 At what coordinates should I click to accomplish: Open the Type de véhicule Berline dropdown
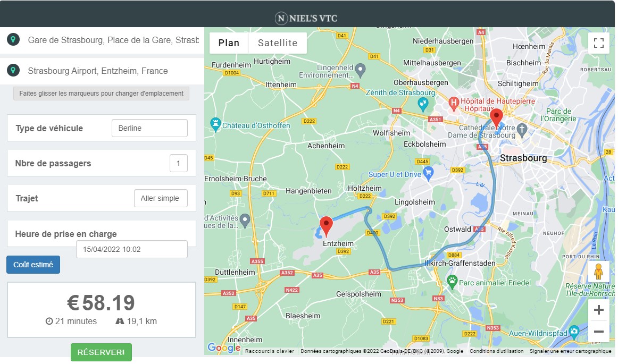coord(149,128)
